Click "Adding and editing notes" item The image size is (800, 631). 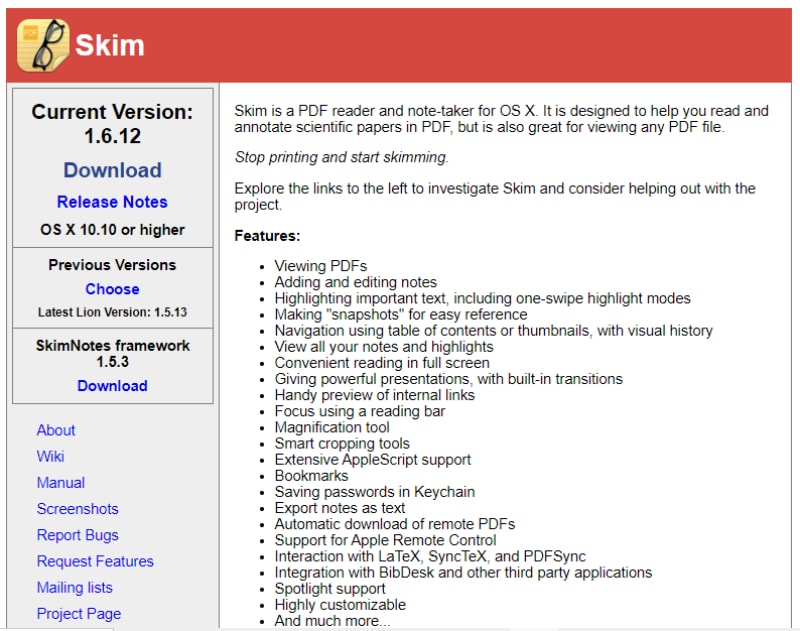click(356, 282)
